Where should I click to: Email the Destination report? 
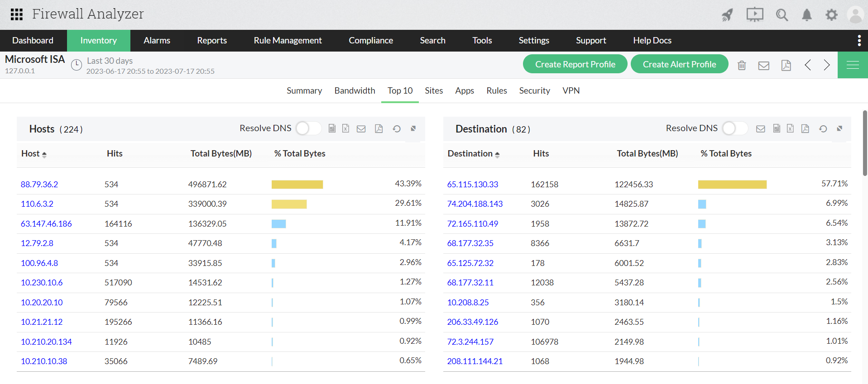click(x=761, y=129)
